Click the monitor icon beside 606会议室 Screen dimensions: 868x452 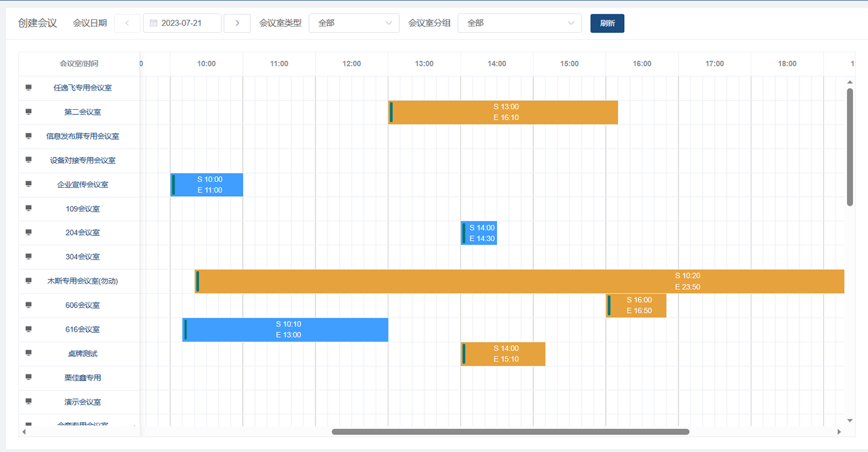(x=28, y=305)
